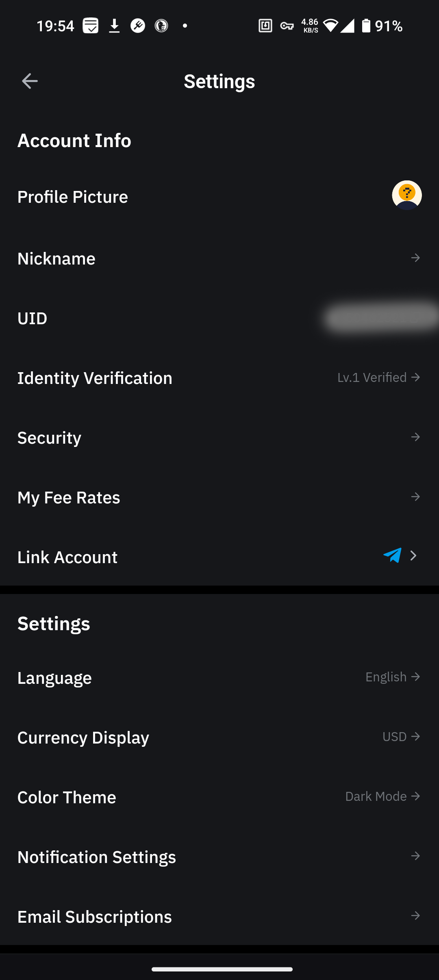439x980 pixels.
Task: Tap the battery icon in status bar
Action: click(366, 26)
